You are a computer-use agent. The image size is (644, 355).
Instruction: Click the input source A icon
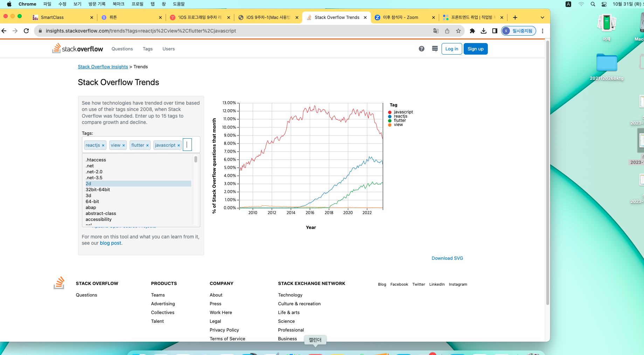568,4
